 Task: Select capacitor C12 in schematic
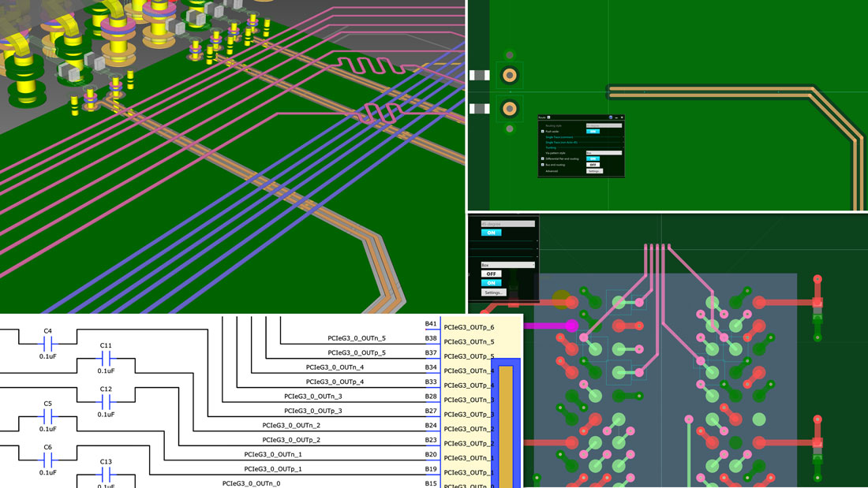(106, 402)
